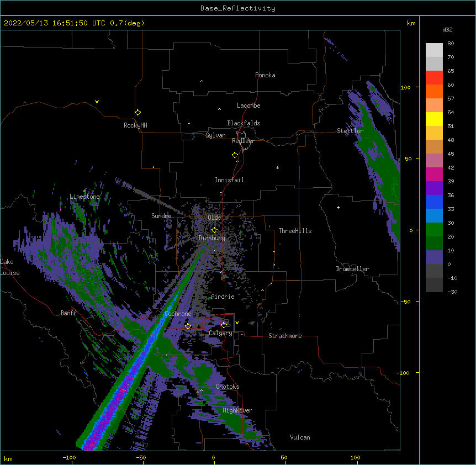The image size is (476, 465).
Task: Pick the 33 dBZ light blue swatch
Action: pos(434,216)
